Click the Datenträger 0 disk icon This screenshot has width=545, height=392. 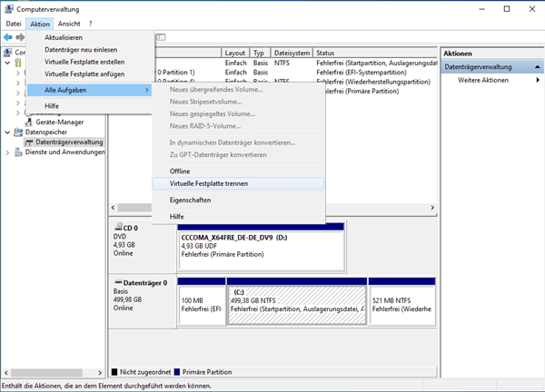[117, 283]
